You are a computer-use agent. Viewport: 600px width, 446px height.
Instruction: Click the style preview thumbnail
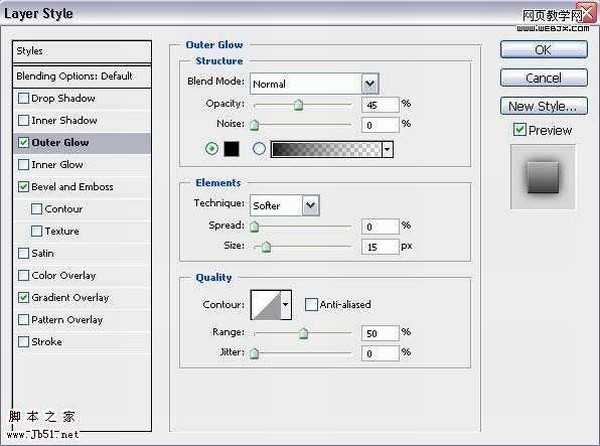543,177
